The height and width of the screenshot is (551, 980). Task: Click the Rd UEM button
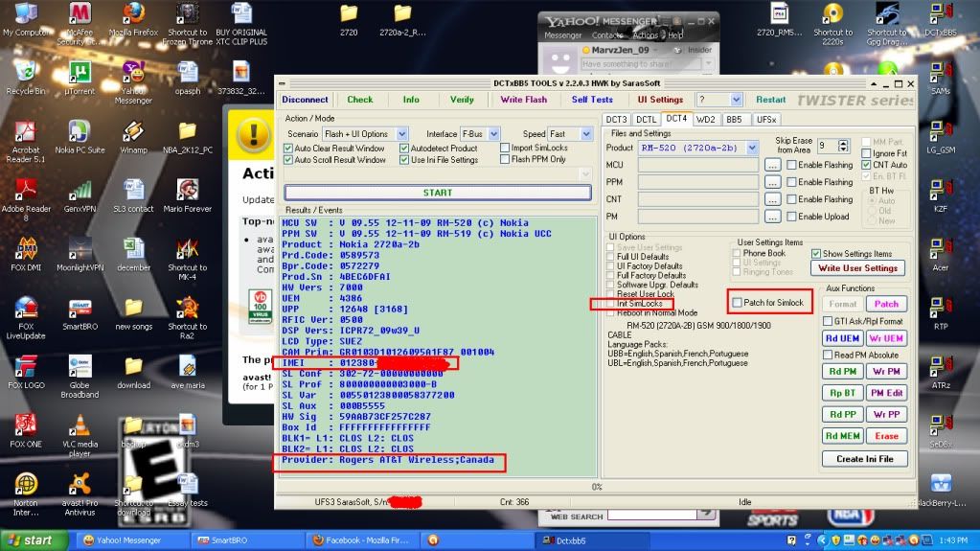tap(842, 338)
